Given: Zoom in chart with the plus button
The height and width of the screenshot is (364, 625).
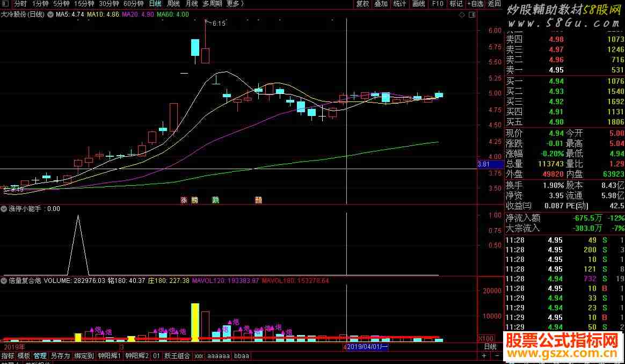Looking at the screenshot, I should (x=484, y=355).
